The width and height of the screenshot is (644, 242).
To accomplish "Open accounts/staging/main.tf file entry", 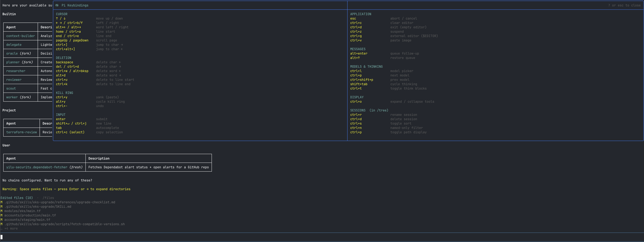I will tap(27, 220).
